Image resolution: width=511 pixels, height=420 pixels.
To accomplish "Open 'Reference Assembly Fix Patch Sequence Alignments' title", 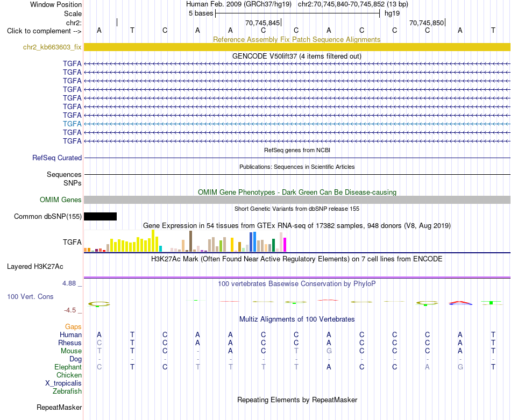I will click(x=296, y=39).
